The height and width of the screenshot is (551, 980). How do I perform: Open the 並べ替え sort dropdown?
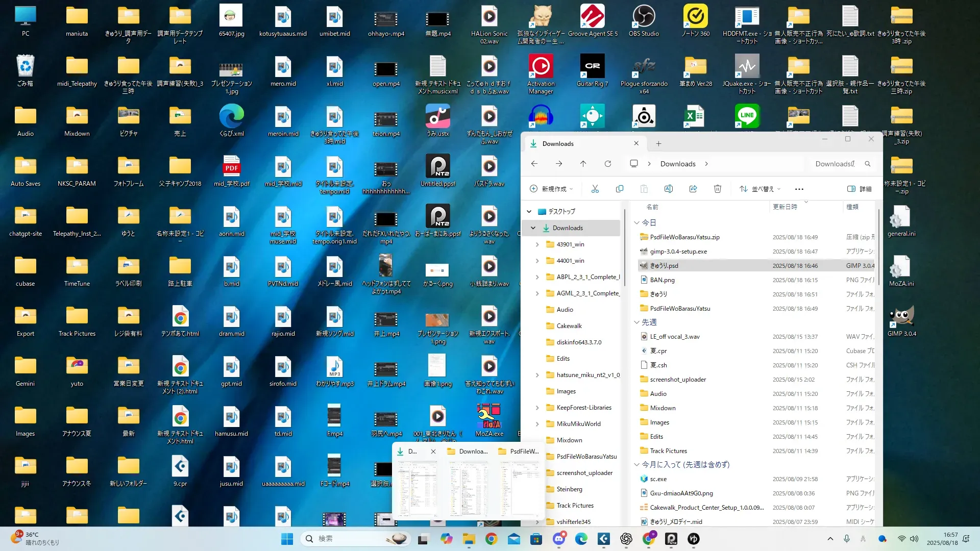(x=760, y=189)
